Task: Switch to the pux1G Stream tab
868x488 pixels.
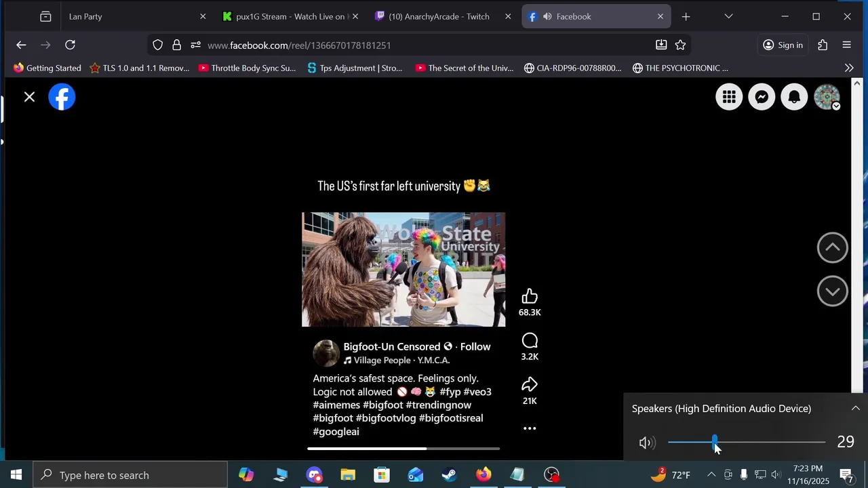Action: pos(290,16)
